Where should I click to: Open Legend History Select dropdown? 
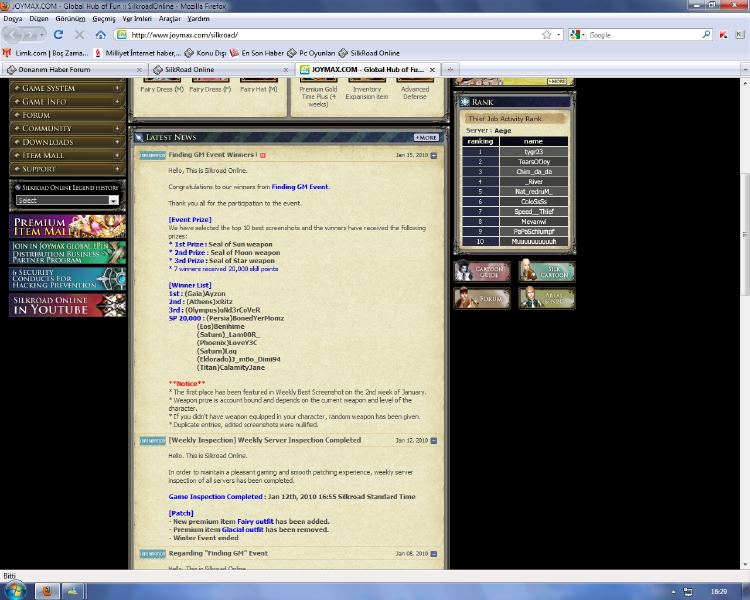tap(67, 200)
